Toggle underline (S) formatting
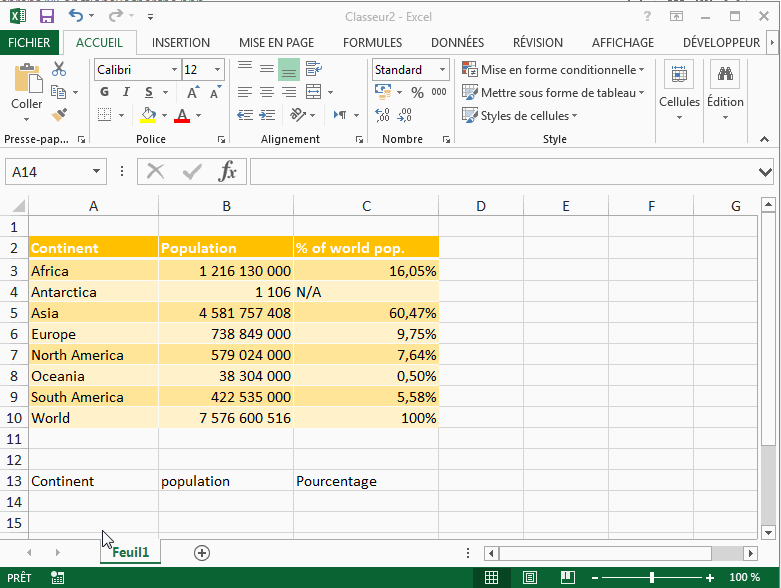 pyautogui.click(x=148, y=92)
